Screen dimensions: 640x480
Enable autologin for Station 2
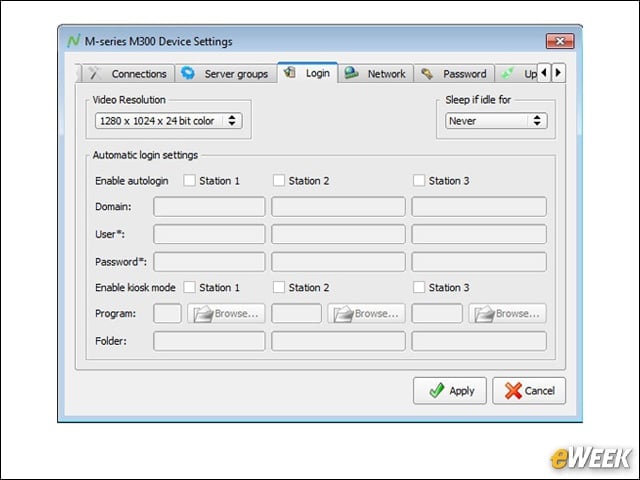click(x=279, y=180)
